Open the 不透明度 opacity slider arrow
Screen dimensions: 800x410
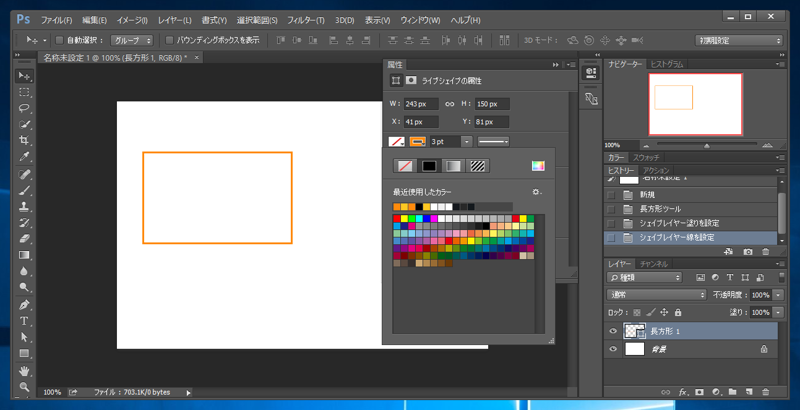click(778, 295)
